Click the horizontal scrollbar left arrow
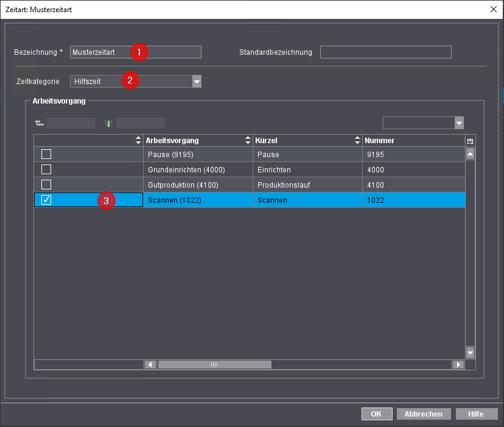 click(150, 365)
